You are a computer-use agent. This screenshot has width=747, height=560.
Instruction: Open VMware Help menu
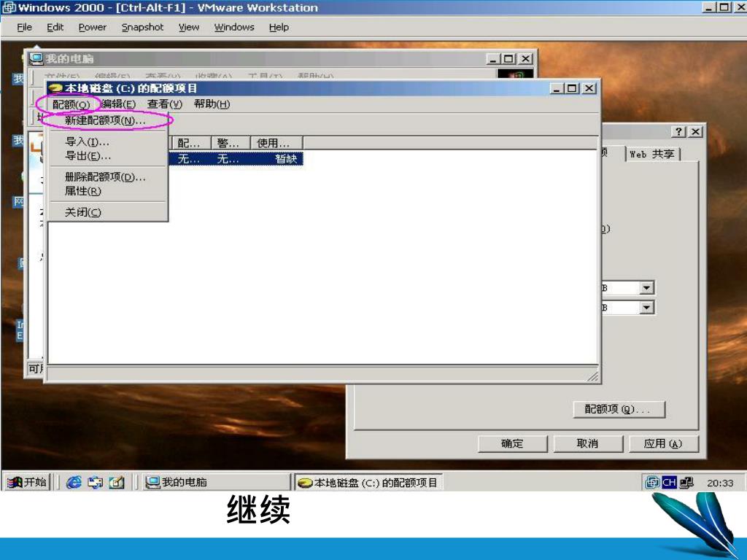pos(279,27)
